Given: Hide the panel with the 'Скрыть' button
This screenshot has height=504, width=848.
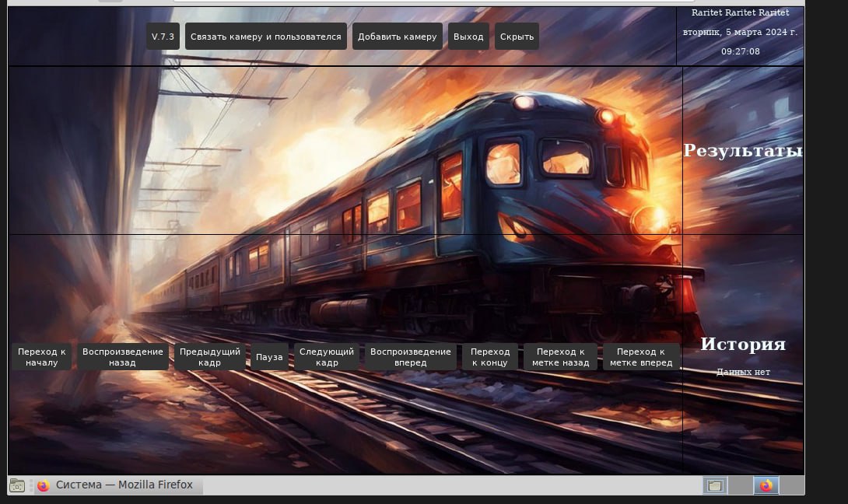Looking at the screenshot, I should click(517, 37).
